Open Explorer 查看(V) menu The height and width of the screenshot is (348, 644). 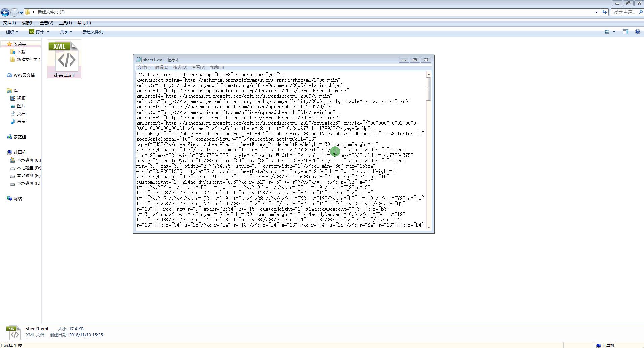46,23
